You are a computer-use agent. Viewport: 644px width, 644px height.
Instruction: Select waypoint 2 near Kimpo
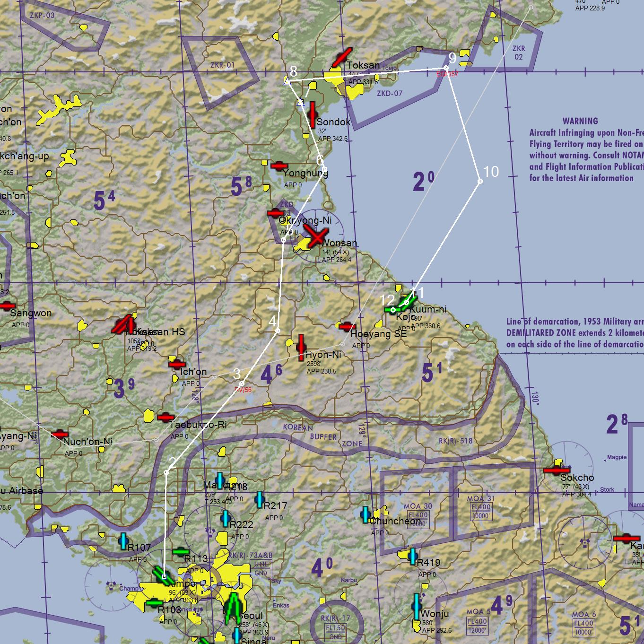point(165,471)
